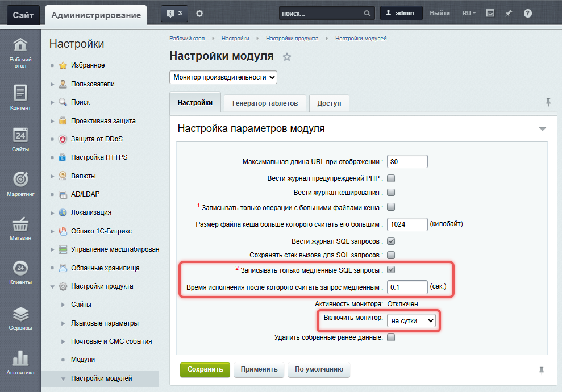Screen dimensions: 562x392
Task: Expand the Пользователи tree item
Action: [52, 84]
